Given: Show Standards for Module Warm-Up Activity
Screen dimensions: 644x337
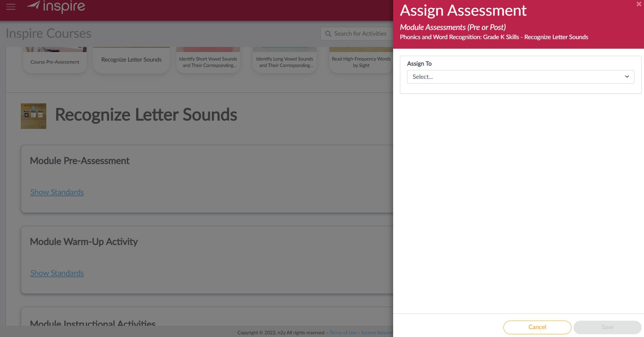Looking at the screenshot, I should coord(57,273).
